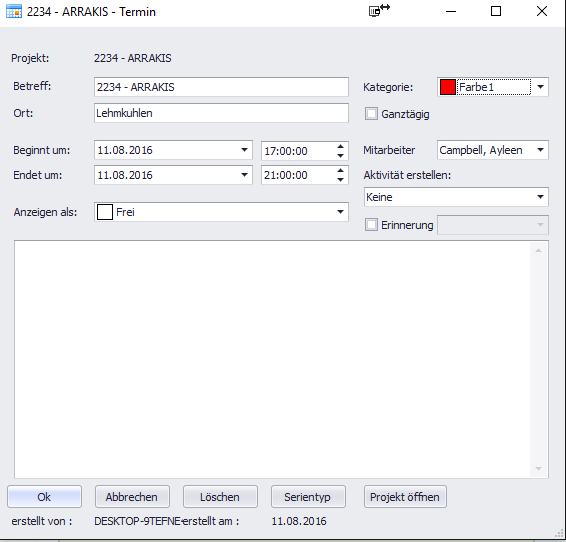Viewport: 566px width, 542px height.
Task: Click the Ok button
Action: tap(44, 497)
